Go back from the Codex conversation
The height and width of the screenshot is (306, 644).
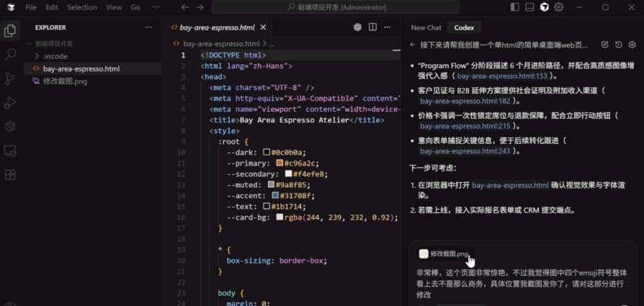413,45
